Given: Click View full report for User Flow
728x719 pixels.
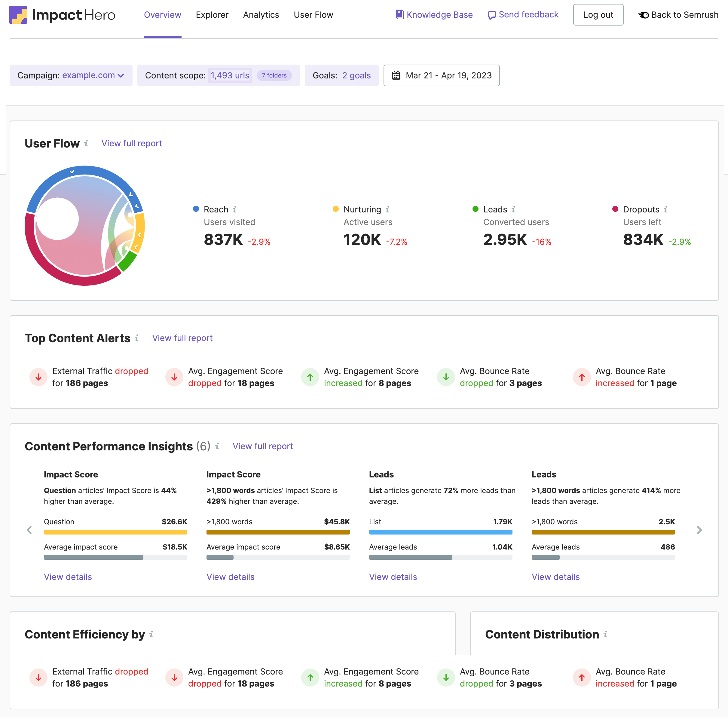Looking at the screenshot, I should pyautogui.click(x=131, y=143).
